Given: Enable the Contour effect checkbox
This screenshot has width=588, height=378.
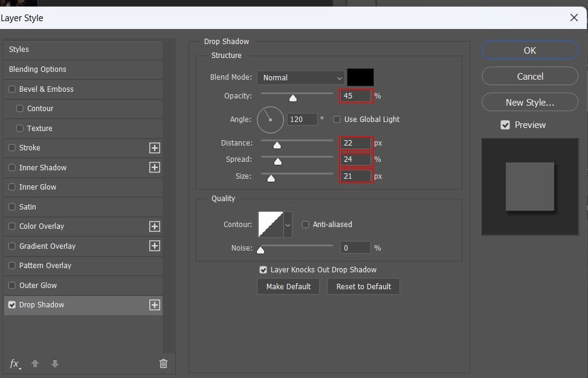Looking at the screenshot, I should pos(20,108).
